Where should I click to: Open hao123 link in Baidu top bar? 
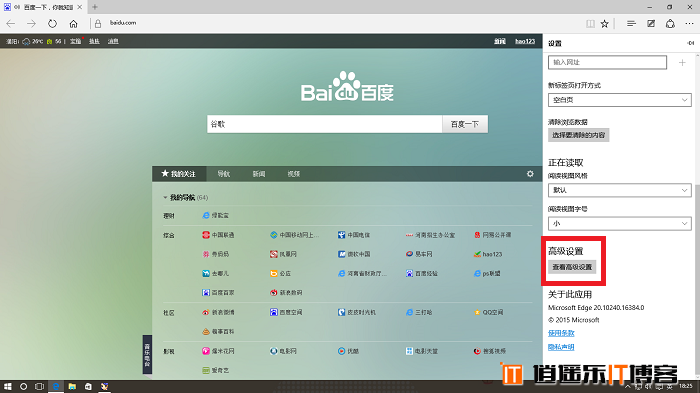pyautogui.click(x=525, y=41)
